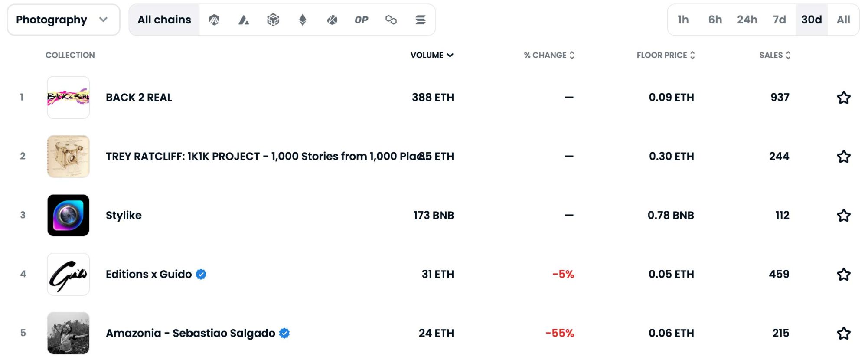Sort by Floor Price column
This screenshot has width=868, height=363.
[666, 56]
